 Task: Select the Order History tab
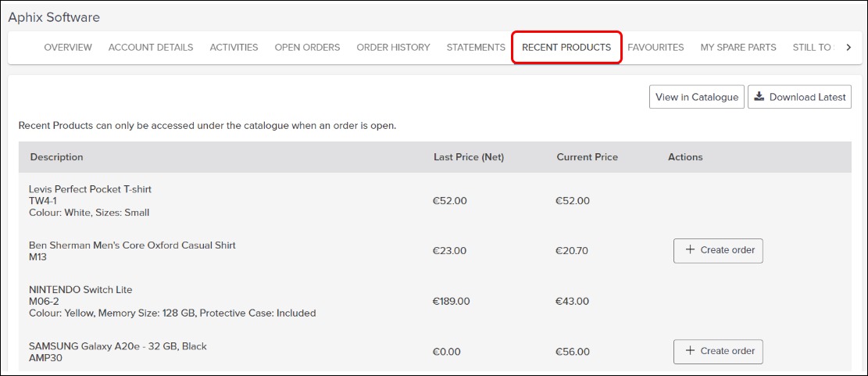click(x=393, y=48)
